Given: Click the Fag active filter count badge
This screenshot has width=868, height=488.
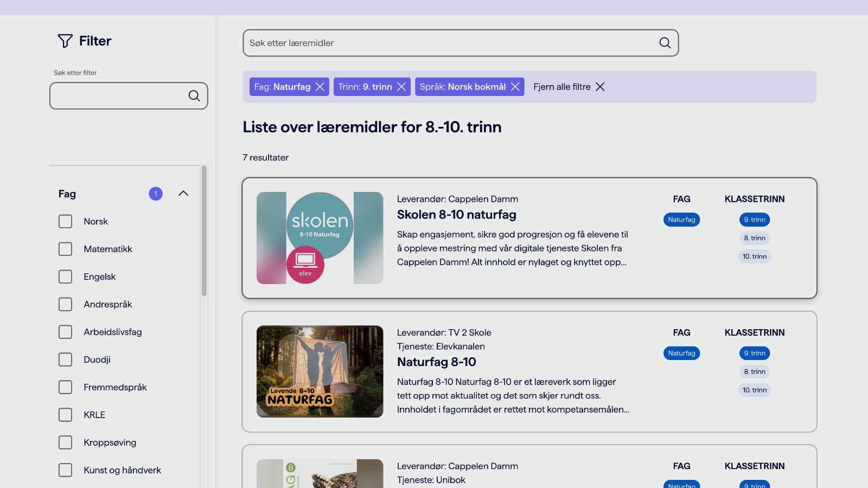Looking at the screenshot, I should coord(156,194).
